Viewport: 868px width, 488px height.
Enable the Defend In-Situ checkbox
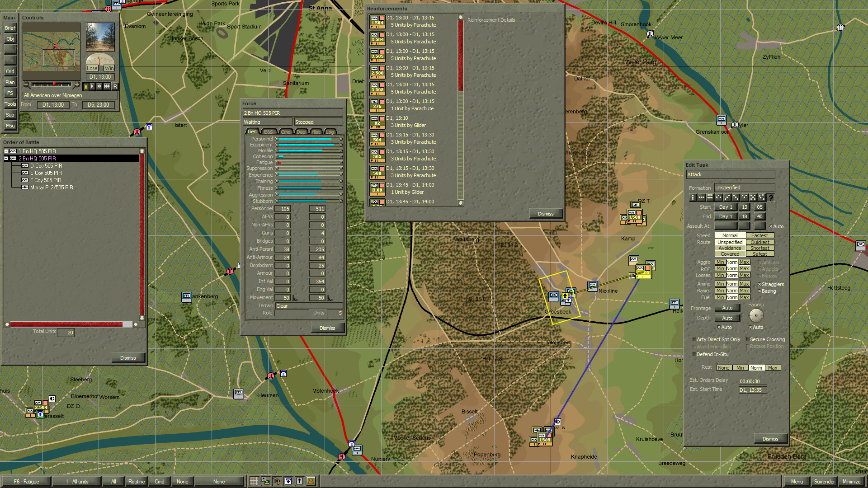point(694,354)
